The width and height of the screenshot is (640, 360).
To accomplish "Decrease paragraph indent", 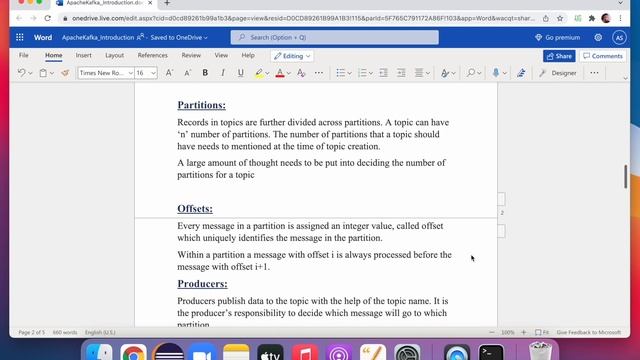I will click(383, 73).
